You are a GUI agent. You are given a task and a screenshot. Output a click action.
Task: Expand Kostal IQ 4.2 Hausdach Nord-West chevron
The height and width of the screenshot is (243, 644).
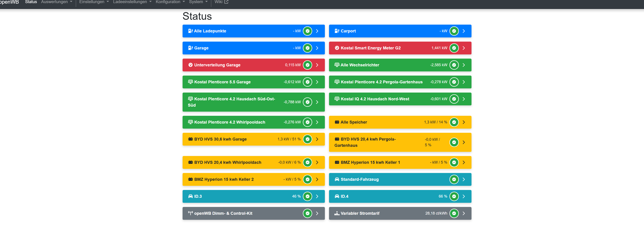(464, 99)
